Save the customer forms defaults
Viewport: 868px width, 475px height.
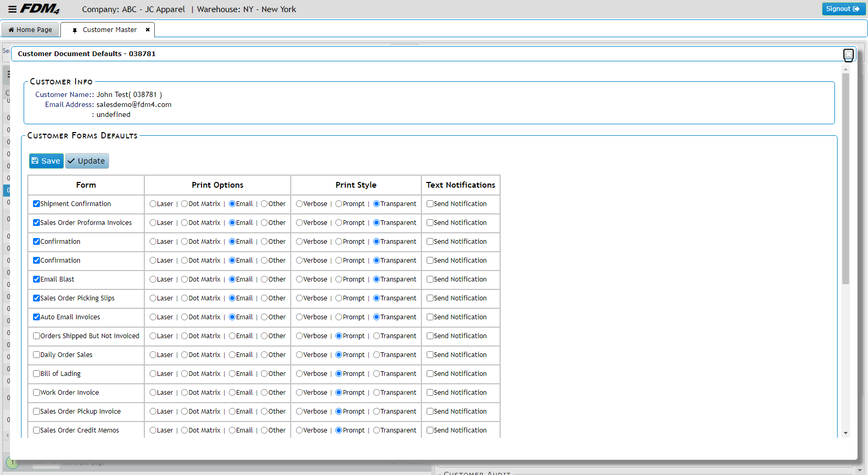[46, 161]
